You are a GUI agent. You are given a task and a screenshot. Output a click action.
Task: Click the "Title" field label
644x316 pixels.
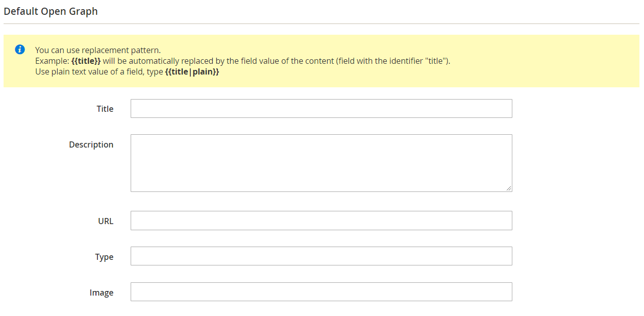click(105, 109)
